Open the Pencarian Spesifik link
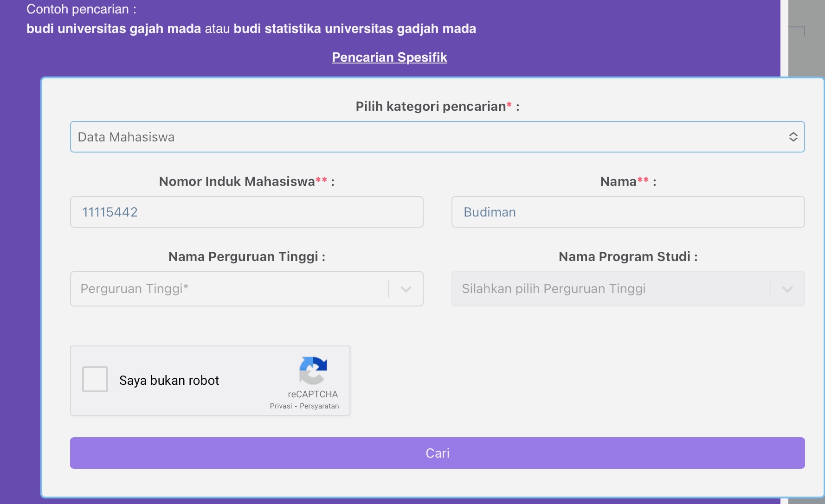825x504 pixels. coord(389,57)
